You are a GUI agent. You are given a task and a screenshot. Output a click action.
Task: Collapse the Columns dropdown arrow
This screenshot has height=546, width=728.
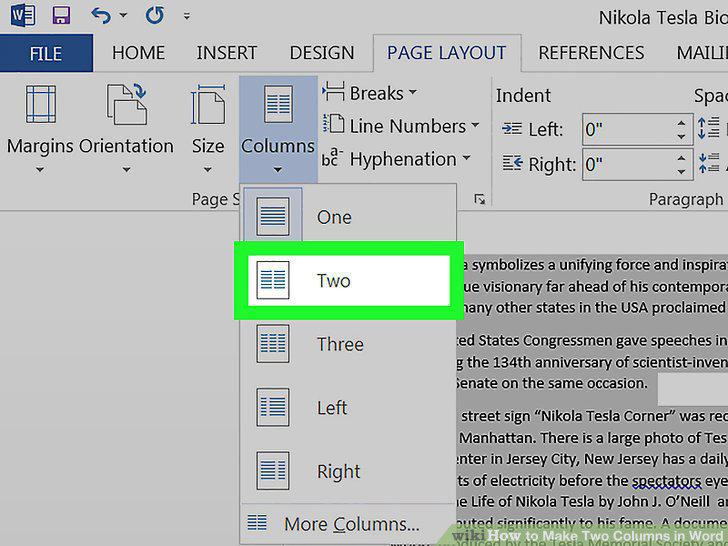278,169
